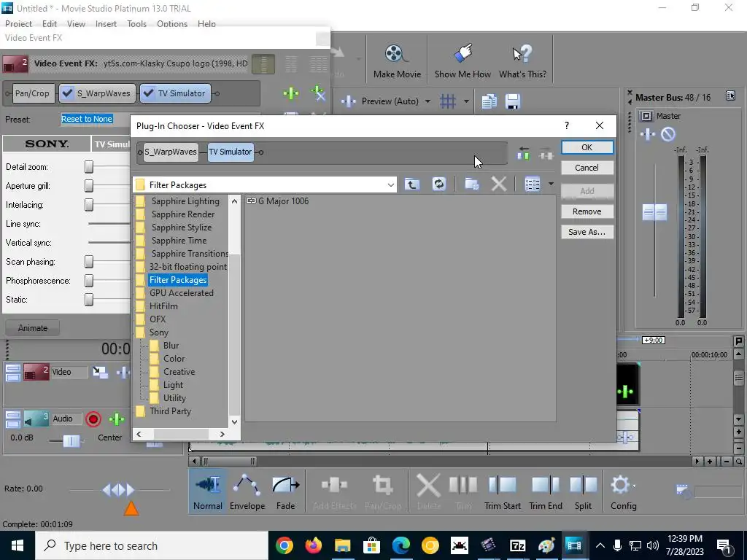Create a new folder in Plug-In Chooser
The height and width of the screenshot is (560, 747).
tap(472, 184)
